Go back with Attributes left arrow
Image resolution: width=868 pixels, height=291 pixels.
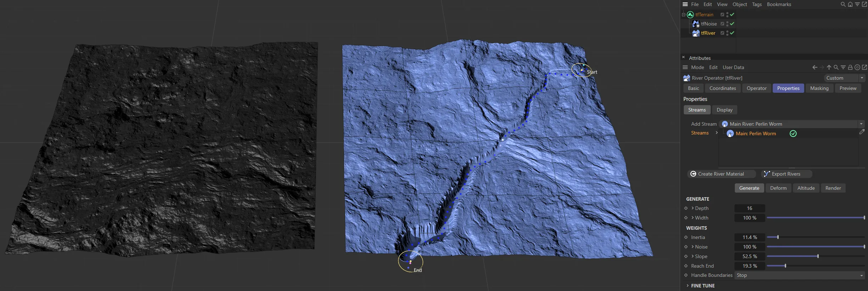pos(815,67)
